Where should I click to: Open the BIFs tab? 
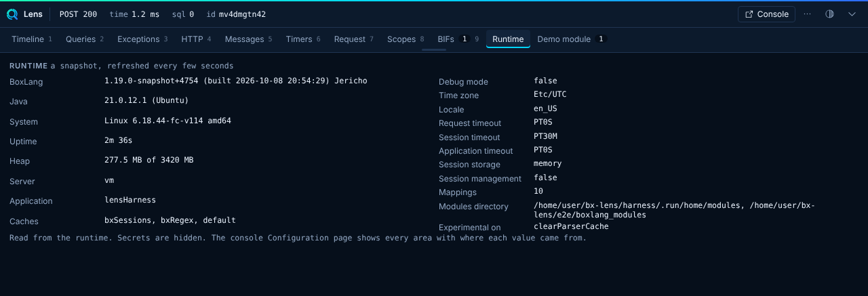(458, 39)
